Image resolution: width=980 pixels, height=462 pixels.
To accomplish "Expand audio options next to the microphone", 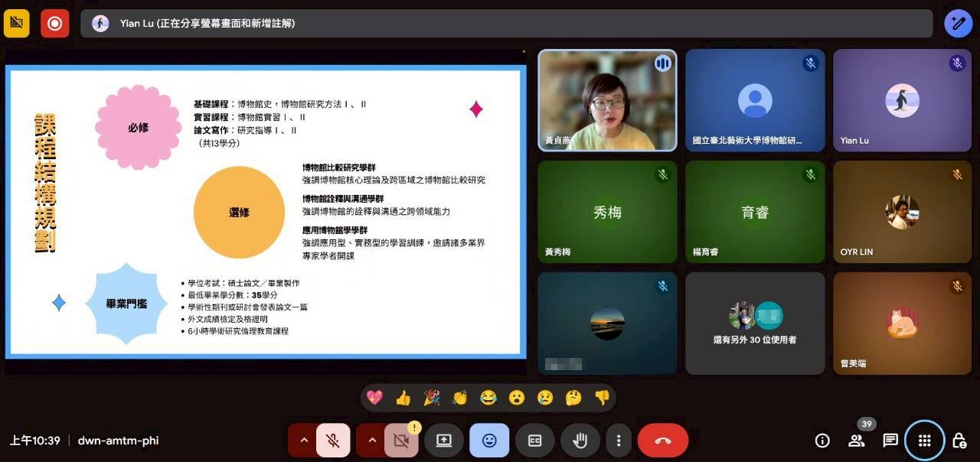I will pyautogui.click(x=305, y=440).
